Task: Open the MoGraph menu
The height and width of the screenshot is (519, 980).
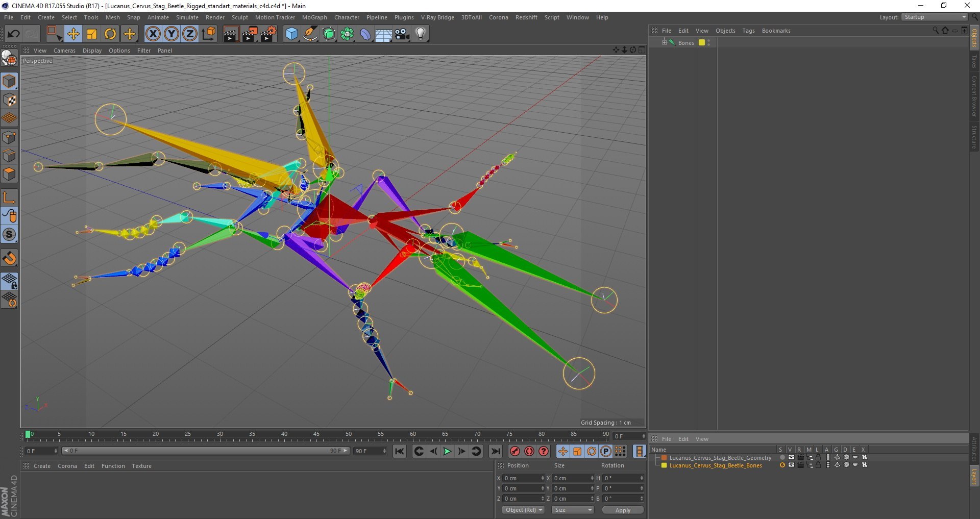Action: (314, 17)
